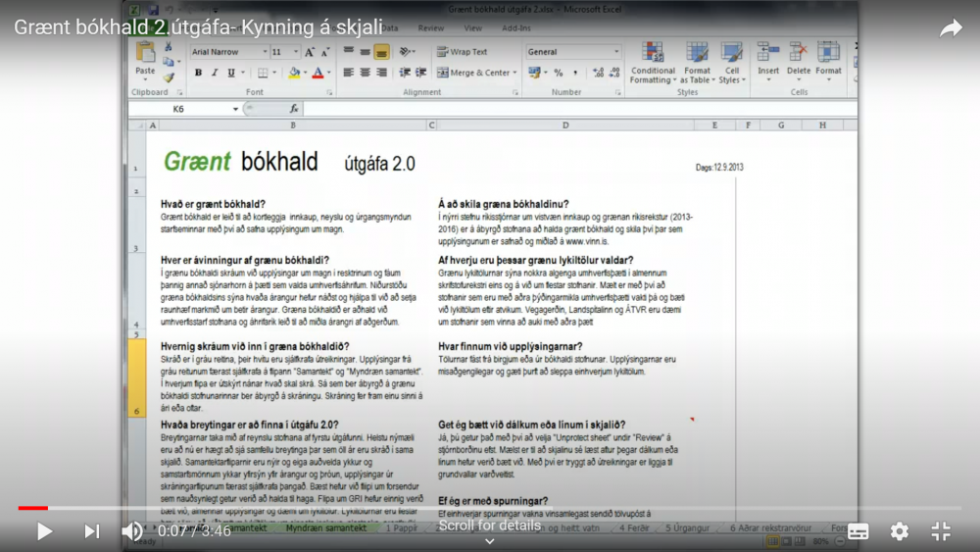Click the Format as Table icon

697,62
